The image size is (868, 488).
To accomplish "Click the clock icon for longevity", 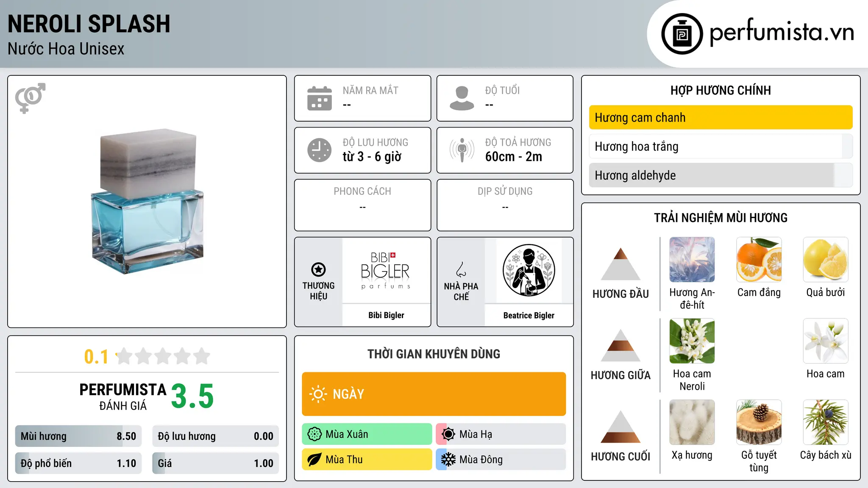I will pos(320,150).
